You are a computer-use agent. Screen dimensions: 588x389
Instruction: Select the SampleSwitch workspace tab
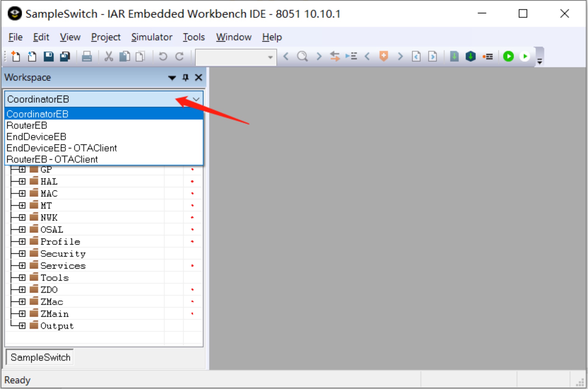[x=40, y=357]
